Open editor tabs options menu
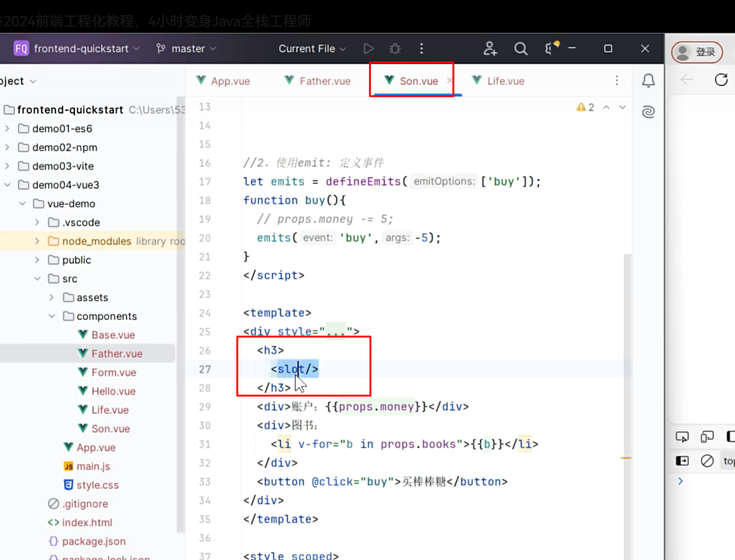Screen dimensions: 735x560 tap(617, 81)
